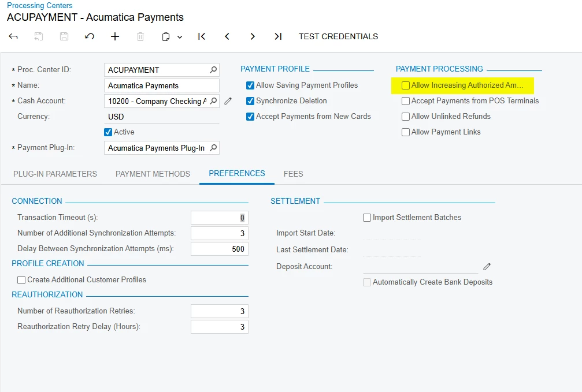Click Number of Additional Synchronization Attempts field
The image size is (582, 392).
click(220, 233)
